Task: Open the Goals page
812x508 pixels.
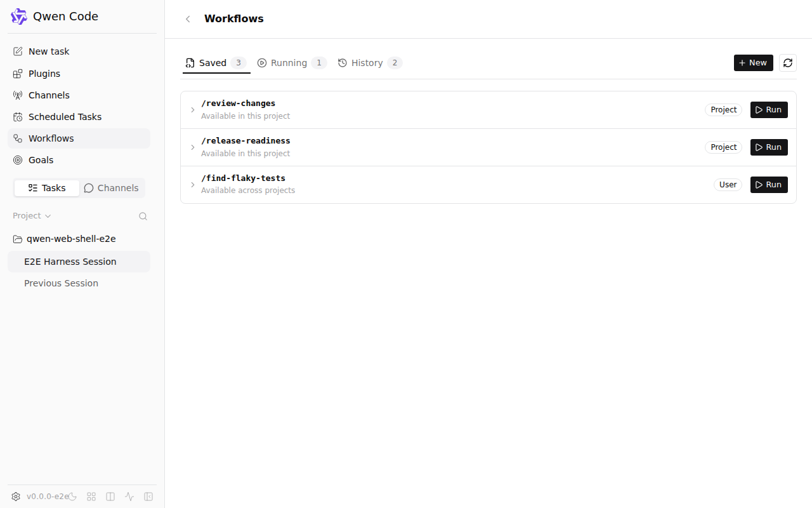Action: tap(79, 160)
